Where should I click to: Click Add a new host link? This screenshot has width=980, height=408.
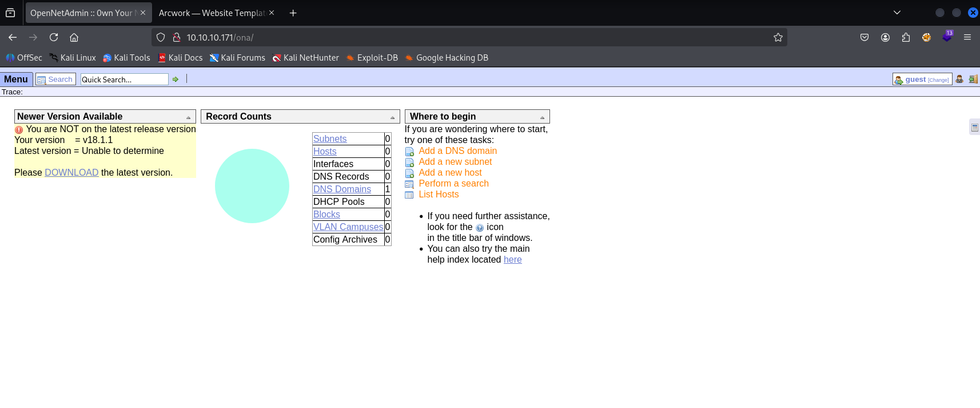tap(450, 172)
